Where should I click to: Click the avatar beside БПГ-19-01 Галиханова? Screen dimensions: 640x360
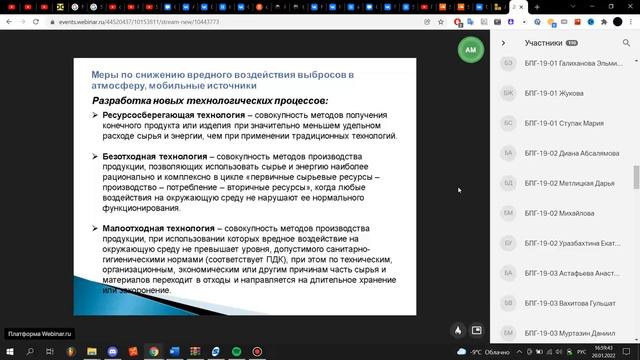(508, 63)
